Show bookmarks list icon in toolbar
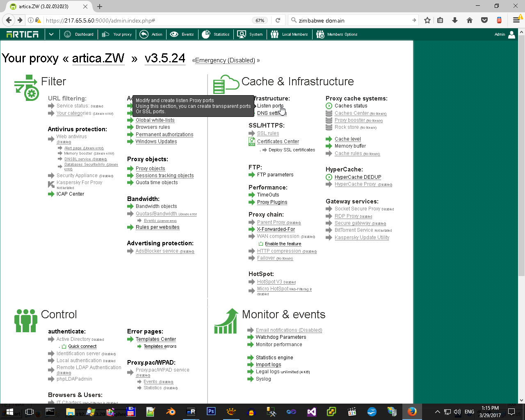Screen dimensions: 525x420 440,20
